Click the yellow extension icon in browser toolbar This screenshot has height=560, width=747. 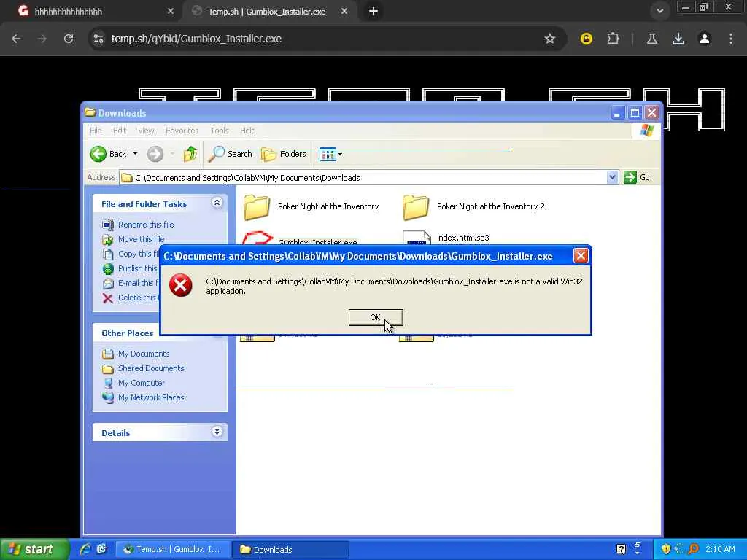pos(586,39)
